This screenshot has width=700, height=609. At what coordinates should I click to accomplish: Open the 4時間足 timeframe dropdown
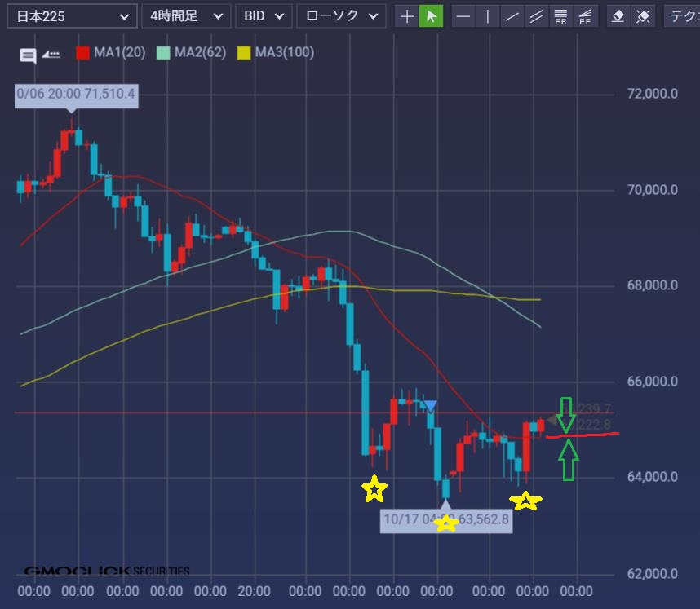coord(186,16)
